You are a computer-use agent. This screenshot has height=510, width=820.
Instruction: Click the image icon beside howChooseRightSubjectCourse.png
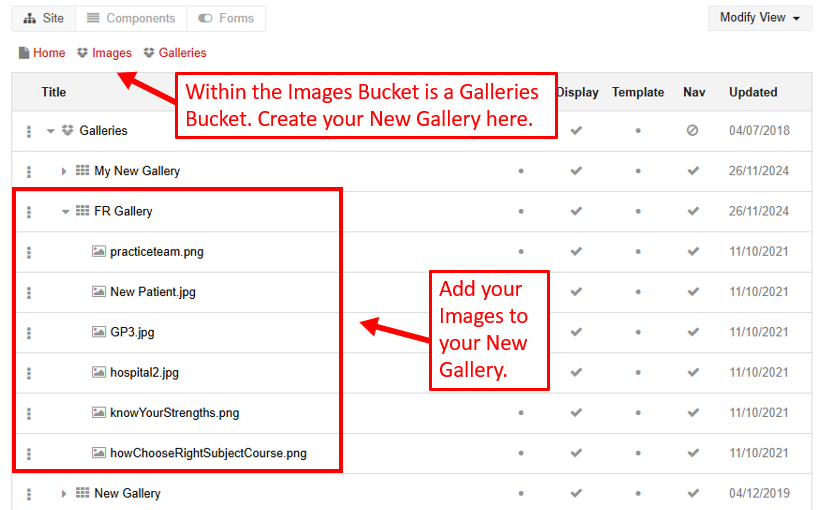(99, 453)
